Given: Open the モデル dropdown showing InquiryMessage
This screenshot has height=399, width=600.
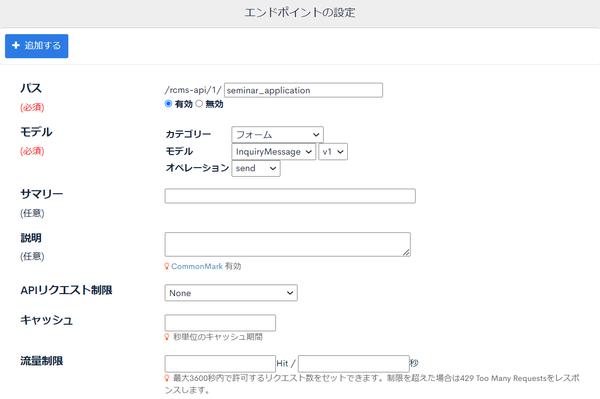Looking at the screenshot, I should pos(274,152).
